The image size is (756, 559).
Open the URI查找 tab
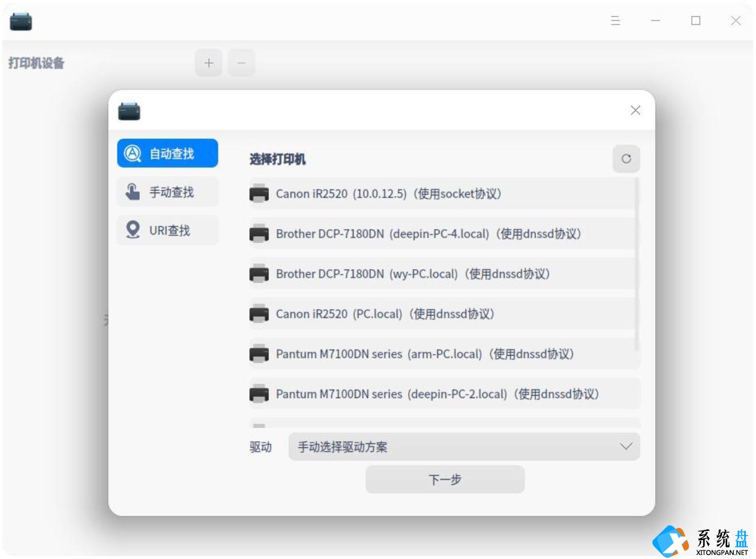(167, 230)
